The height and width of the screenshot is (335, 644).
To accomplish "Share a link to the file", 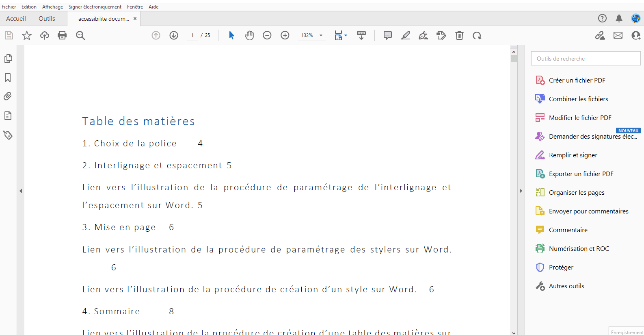I will click(x=600, y=35).
